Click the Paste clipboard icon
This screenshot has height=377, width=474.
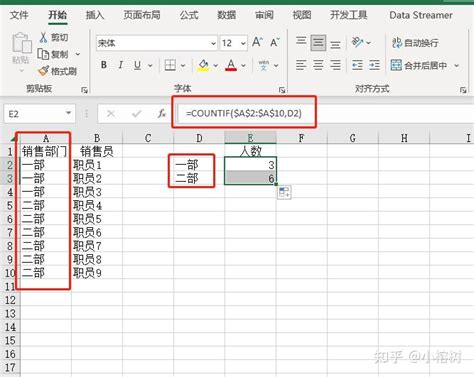point(22,43)
